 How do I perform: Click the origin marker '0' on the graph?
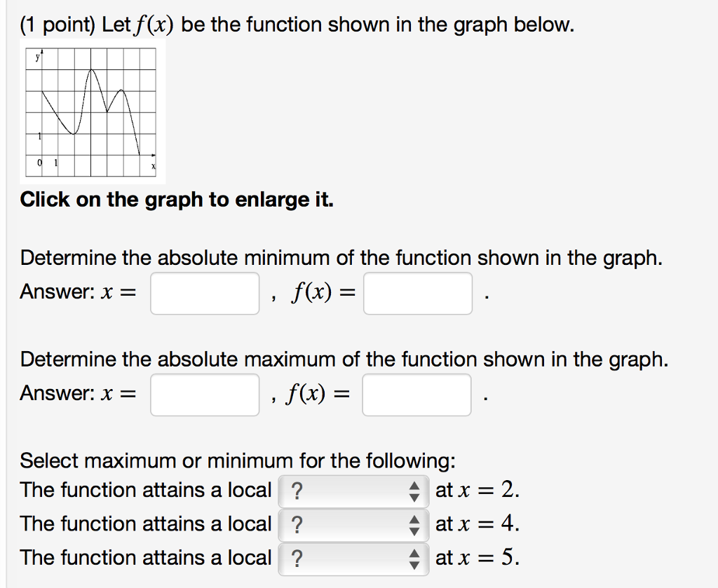(x=39, y=162)
